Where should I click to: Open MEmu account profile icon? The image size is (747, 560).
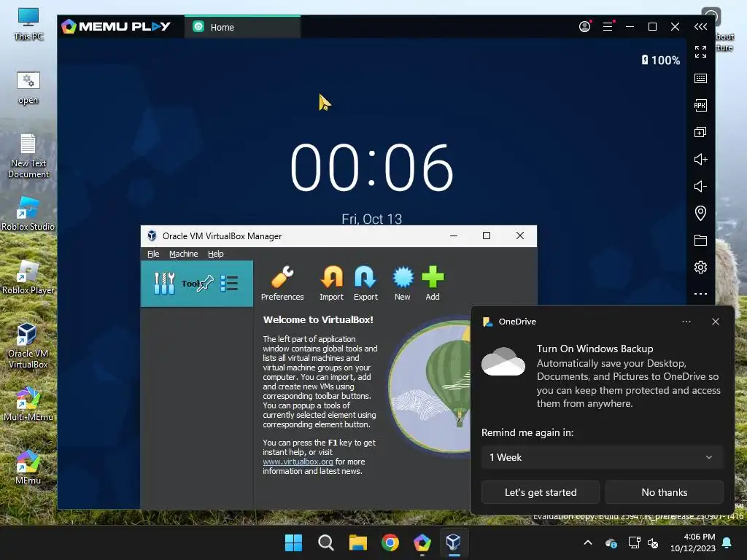point(584,27)
